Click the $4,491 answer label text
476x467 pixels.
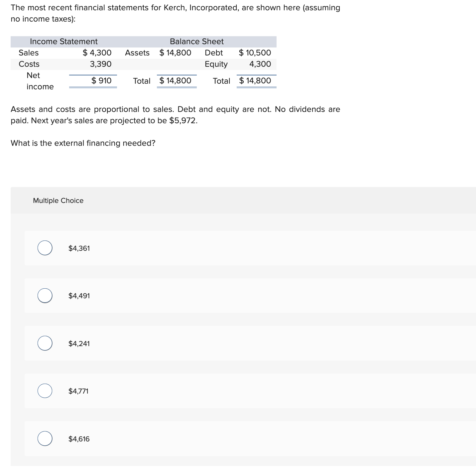79,295
